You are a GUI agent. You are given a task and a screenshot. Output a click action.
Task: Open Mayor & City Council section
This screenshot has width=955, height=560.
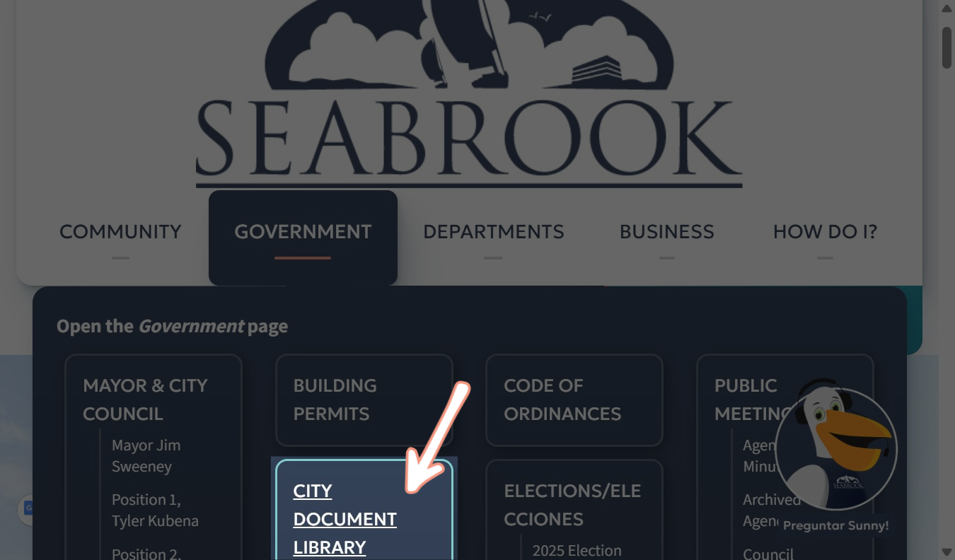(x=145, y=399)
